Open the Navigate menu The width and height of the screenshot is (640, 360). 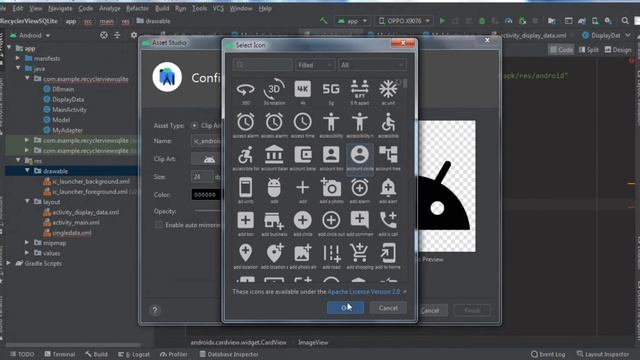pos(60,8)
